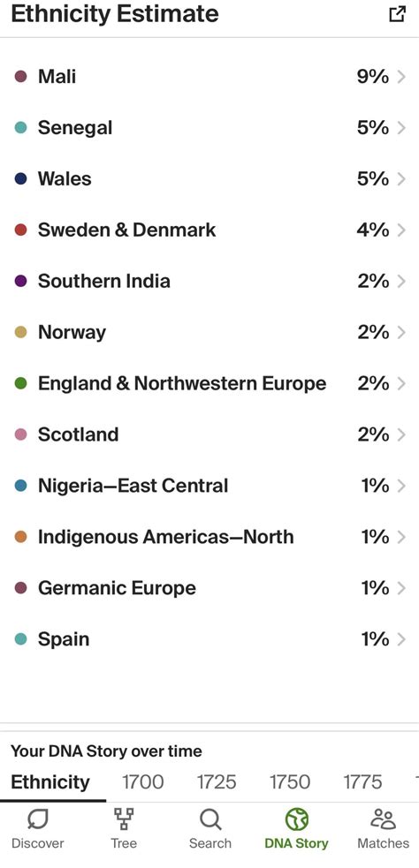This screenshot has width=419, height=868.
Task: Expand the Mali 9% chevron
Action: [401, 77]
